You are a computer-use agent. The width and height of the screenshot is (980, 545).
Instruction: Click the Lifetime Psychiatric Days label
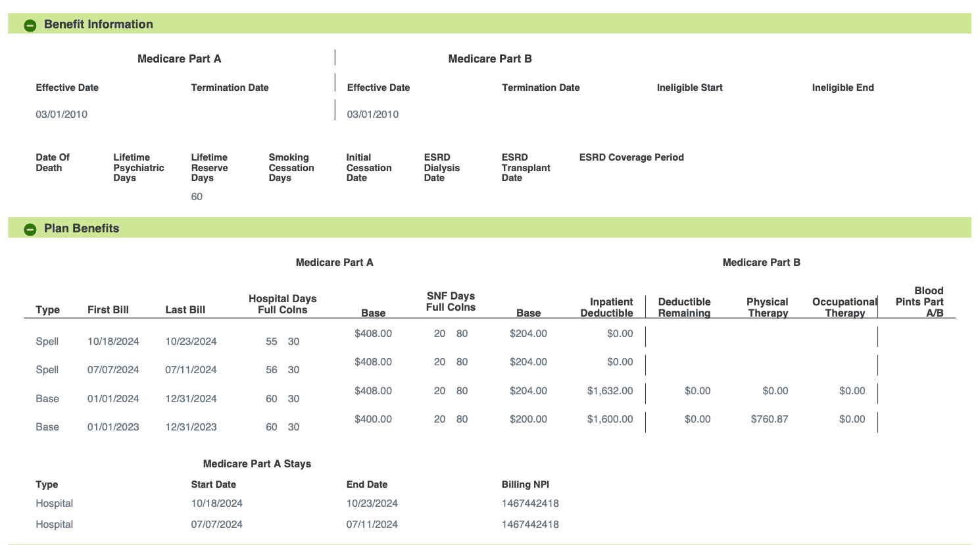[139, 168]
